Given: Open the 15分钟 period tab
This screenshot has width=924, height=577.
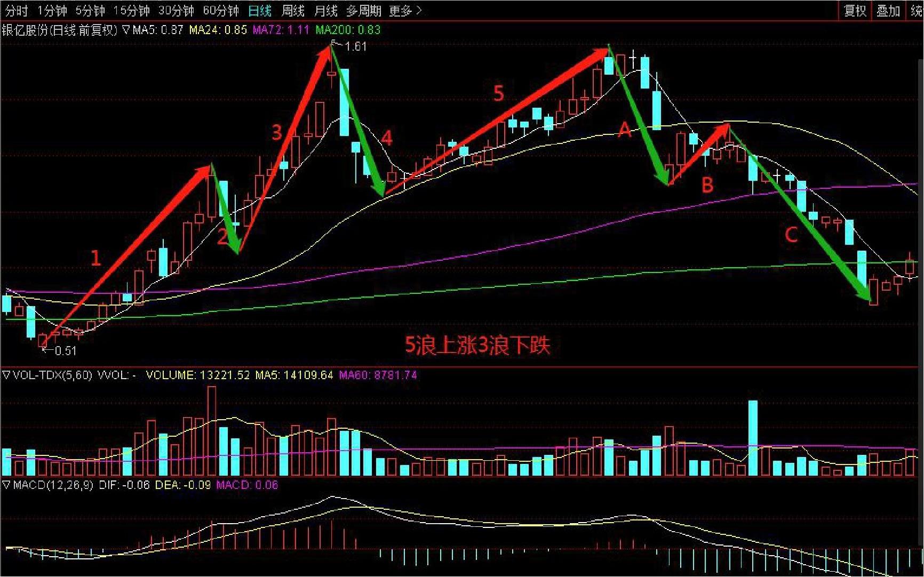Looking at the screenshot, I should click(x=132, y=11).
